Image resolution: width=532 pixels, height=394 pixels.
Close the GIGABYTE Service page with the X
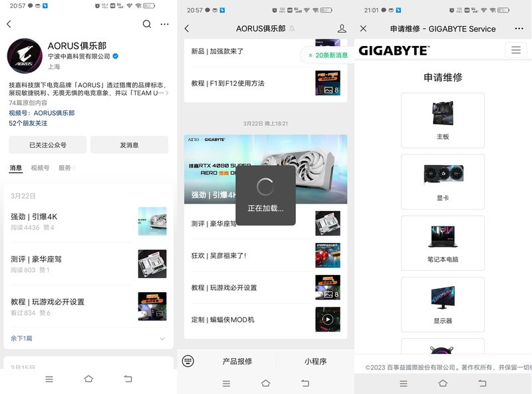pyautogui.click(x=362, y=29)
